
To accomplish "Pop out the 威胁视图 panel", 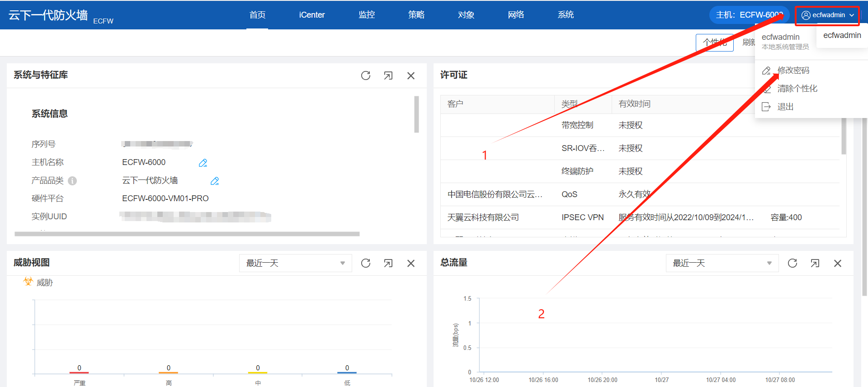I will [x=388, y=263].
